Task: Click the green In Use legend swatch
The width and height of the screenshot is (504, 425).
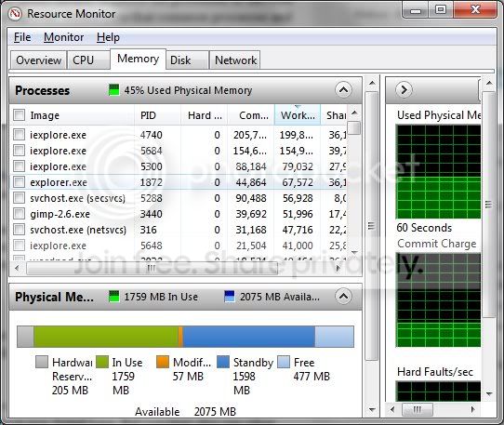Action: click(102, 362)
